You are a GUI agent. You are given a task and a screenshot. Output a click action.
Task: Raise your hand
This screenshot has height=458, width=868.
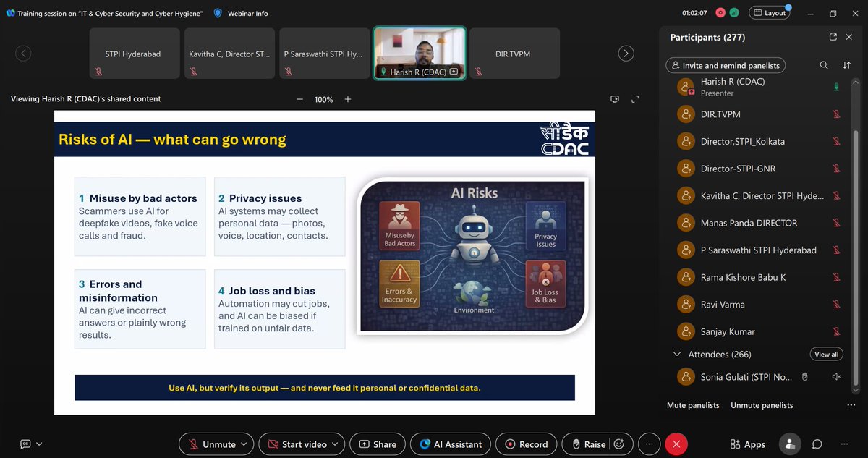point(587,444)
